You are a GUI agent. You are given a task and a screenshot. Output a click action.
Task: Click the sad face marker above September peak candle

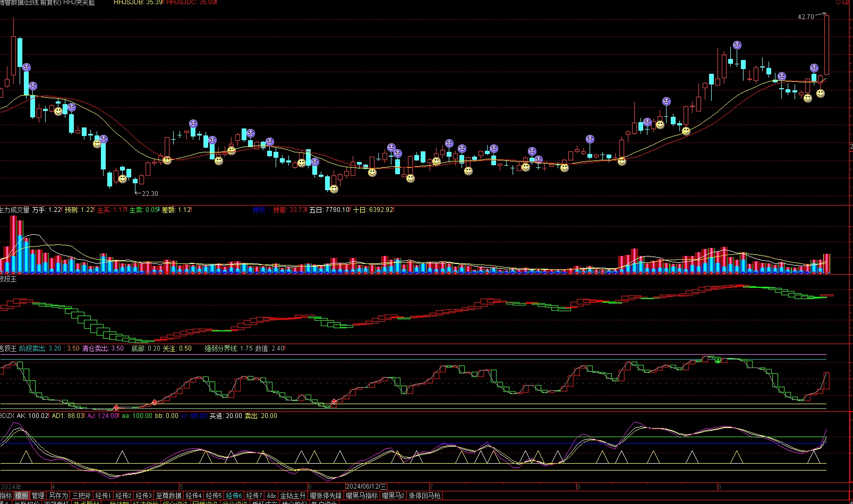737,46
